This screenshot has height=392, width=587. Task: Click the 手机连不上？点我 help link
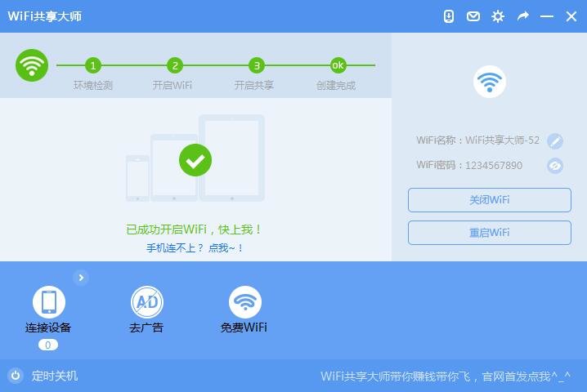(195, 247)
